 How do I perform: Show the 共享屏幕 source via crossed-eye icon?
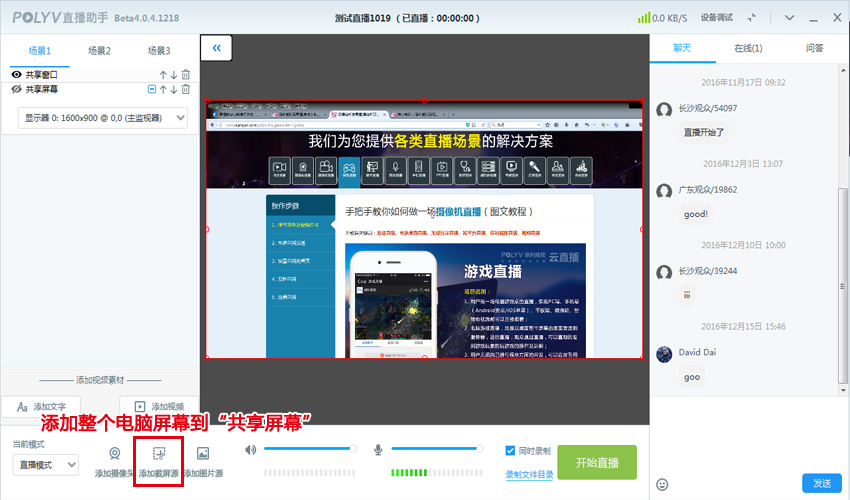click(16, 90)
